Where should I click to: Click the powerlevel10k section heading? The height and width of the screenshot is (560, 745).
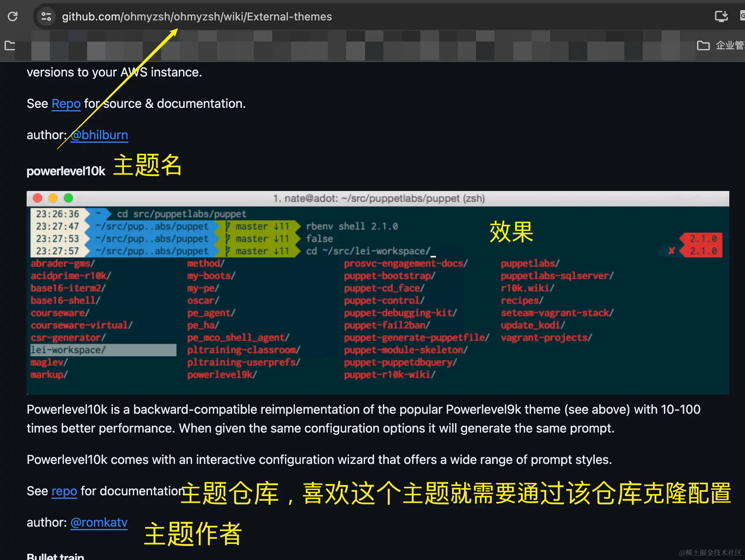coord(66,171)
